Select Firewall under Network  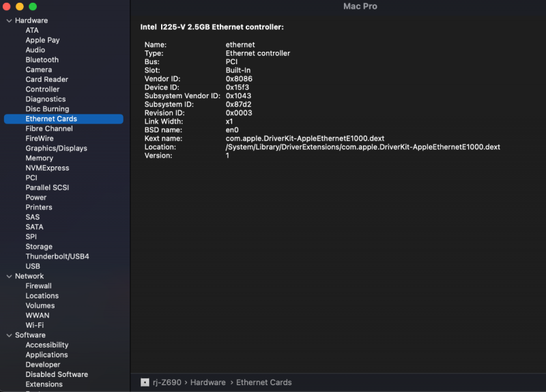tap(38, 286)
